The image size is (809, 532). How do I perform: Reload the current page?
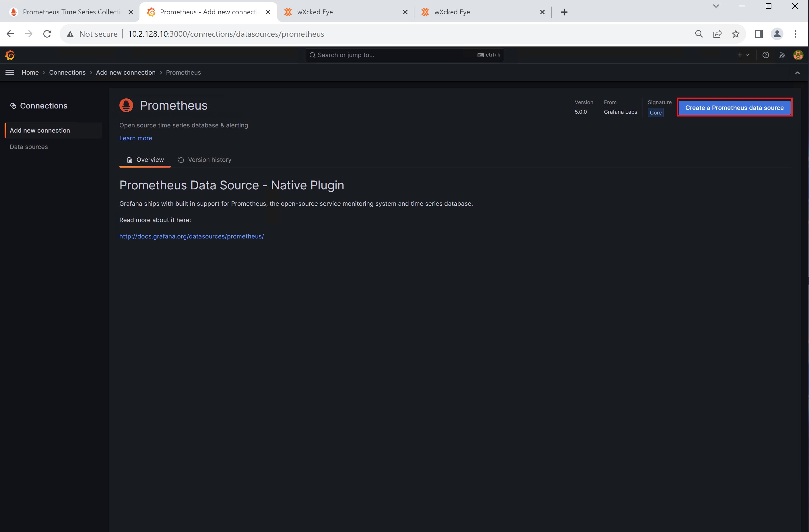[x=47, y=34]
